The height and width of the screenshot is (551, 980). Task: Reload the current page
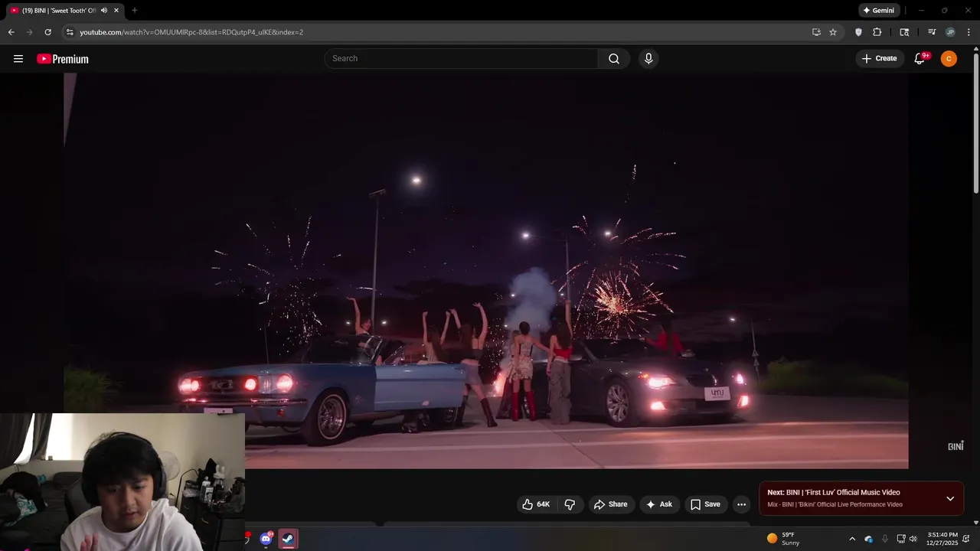point(47,32)
